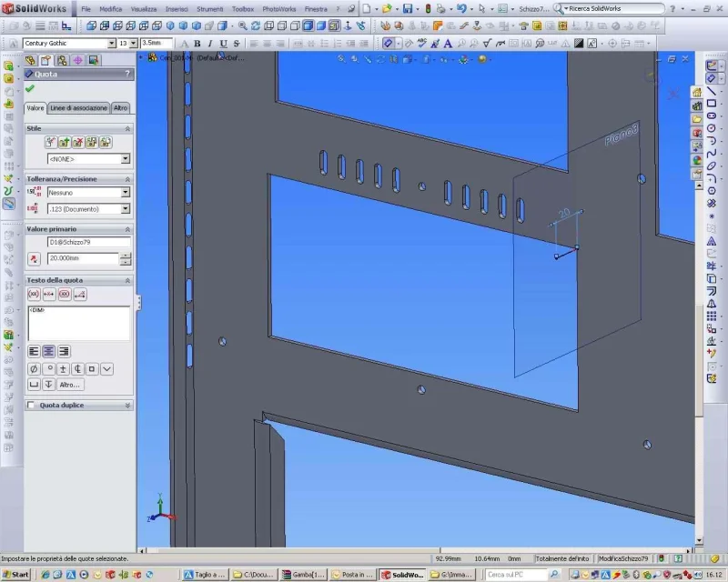Screen dimensions: 728x582
Task: Click the Print icon
Action: click(440, 9)
